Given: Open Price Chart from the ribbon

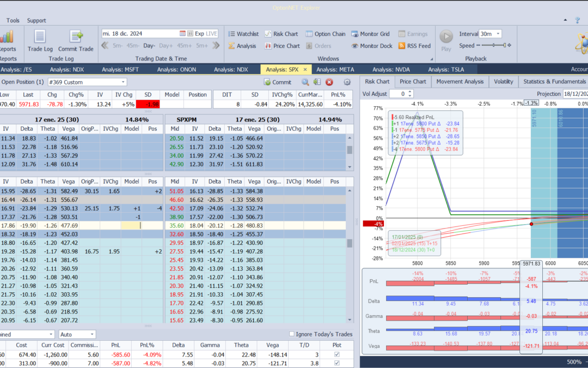Looking at the screenshot, I should pyautogui.click(x=283, y=46).
